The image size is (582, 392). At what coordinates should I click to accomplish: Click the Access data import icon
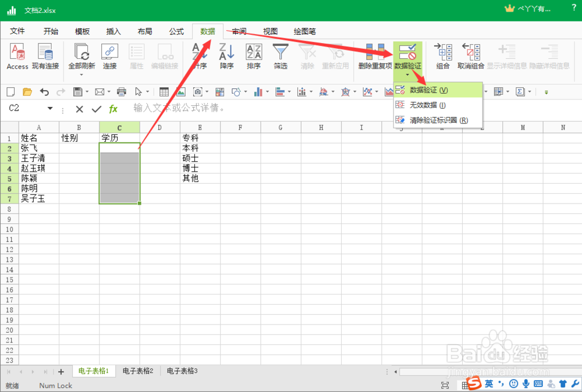pyautogui.click(x=17, y=56)
